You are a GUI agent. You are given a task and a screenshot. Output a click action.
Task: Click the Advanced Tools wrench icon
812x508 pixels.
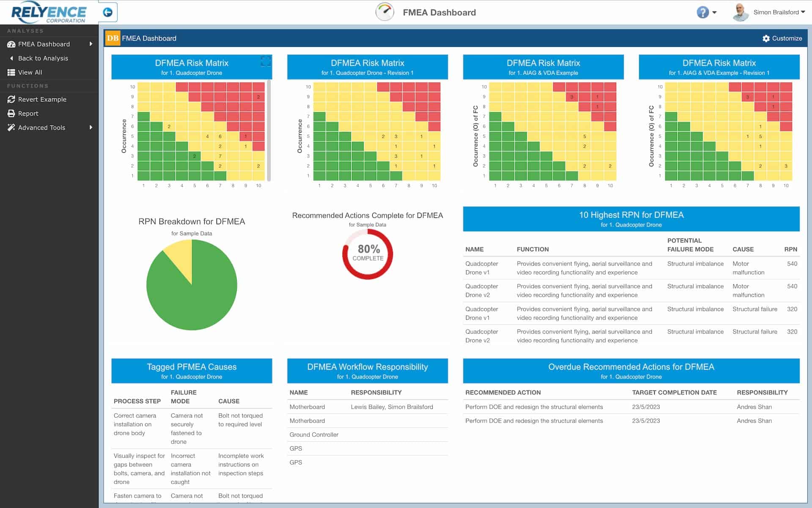11,127
